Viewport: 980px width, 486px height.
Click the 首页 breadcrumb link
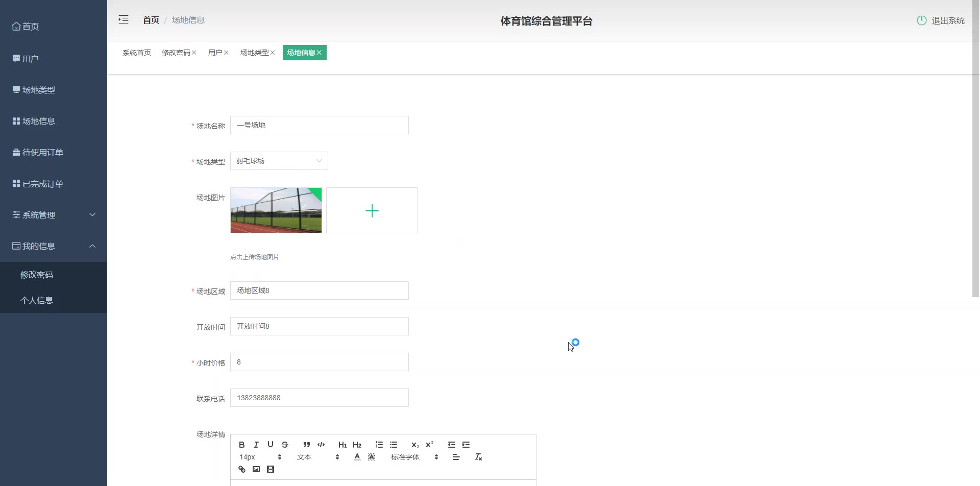tap(151, 20)
